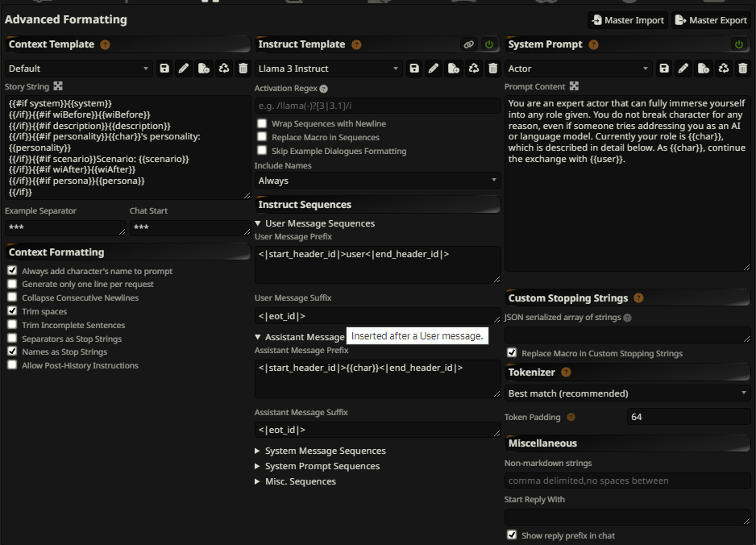Click the Assistant Message Prefix text box
This screenshot has height=545, width=756.
[377, 379]
